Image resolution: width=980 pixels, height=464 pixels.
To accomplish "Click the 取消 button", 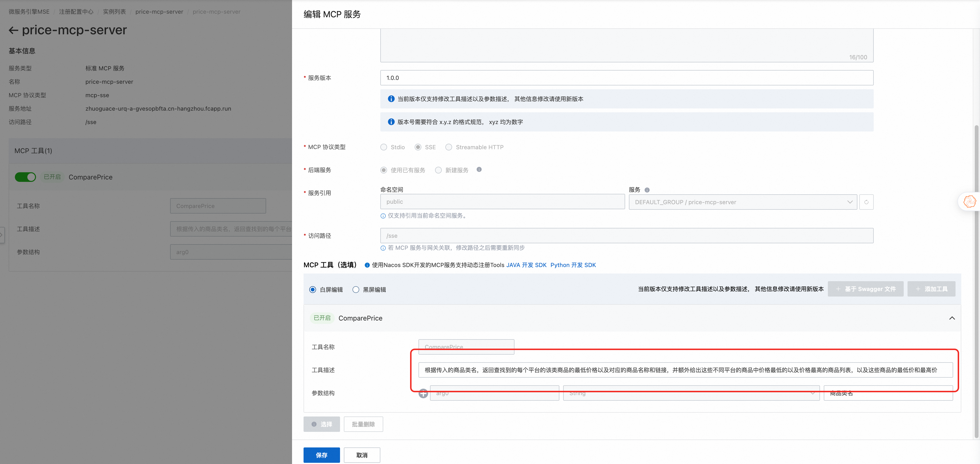I will (x=362, y=455).
